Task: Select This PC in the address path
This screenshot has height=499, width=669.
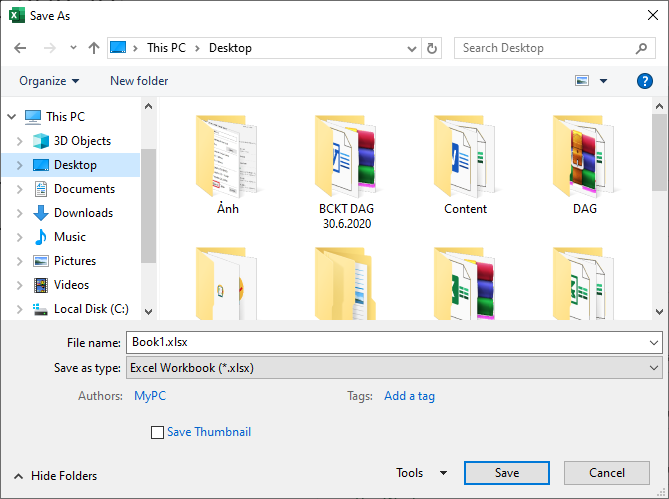Action: click(166, 48)
